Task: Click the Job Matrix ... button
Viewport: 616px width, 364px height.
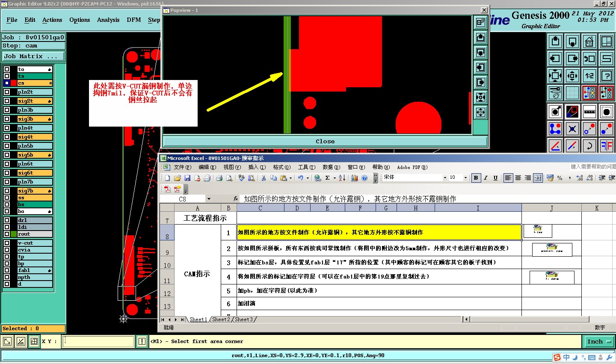Action: pos(33,56)
